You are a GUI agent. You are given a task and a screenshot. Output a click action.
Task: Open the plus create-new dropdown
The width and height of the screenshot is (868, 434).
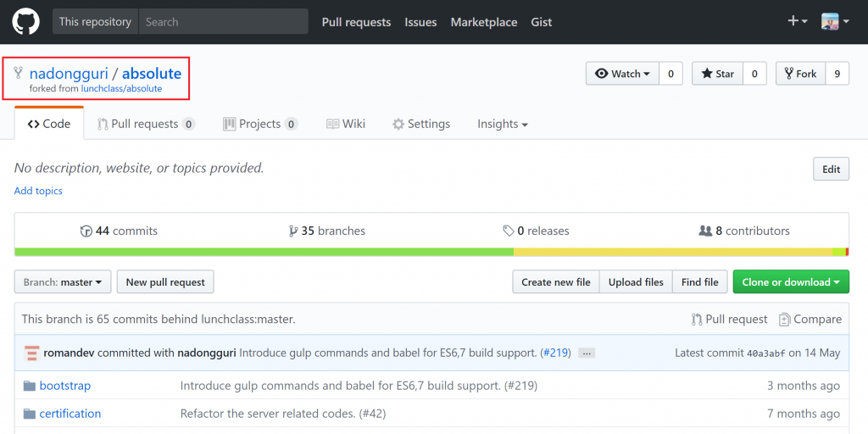(x=797, y=21)
